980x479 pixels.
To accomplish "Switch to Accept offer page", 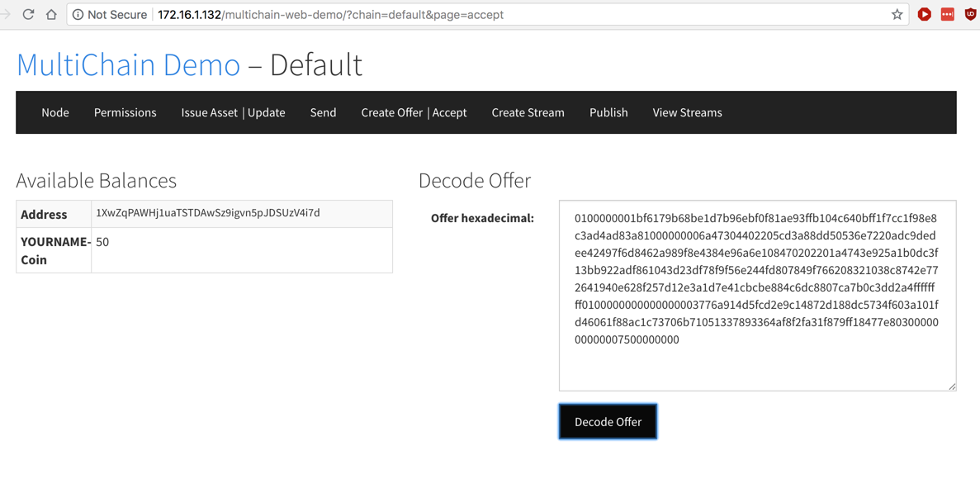I will 450,112.
